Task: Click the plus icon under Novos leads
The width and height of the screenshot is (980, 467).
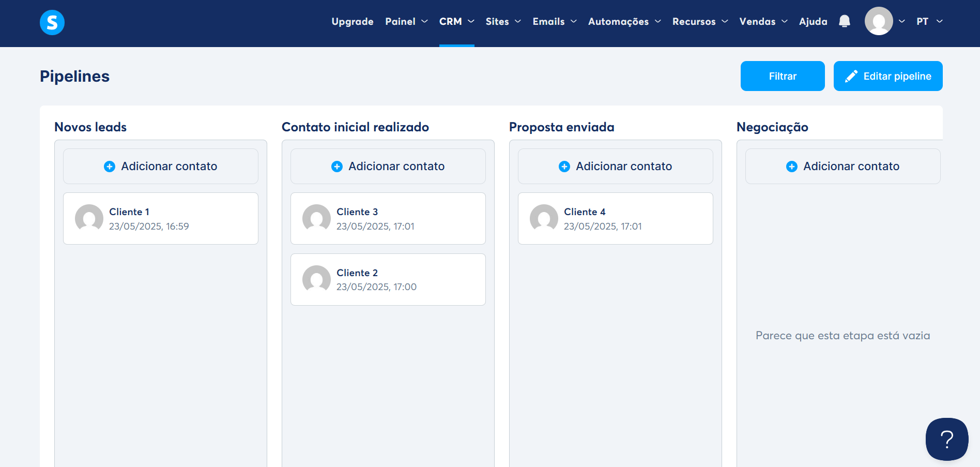Action: coord(109,166)
